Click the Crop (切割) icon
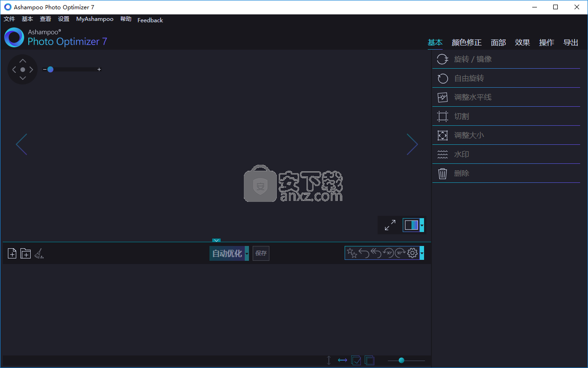The image size is (588, 368). 443,116
